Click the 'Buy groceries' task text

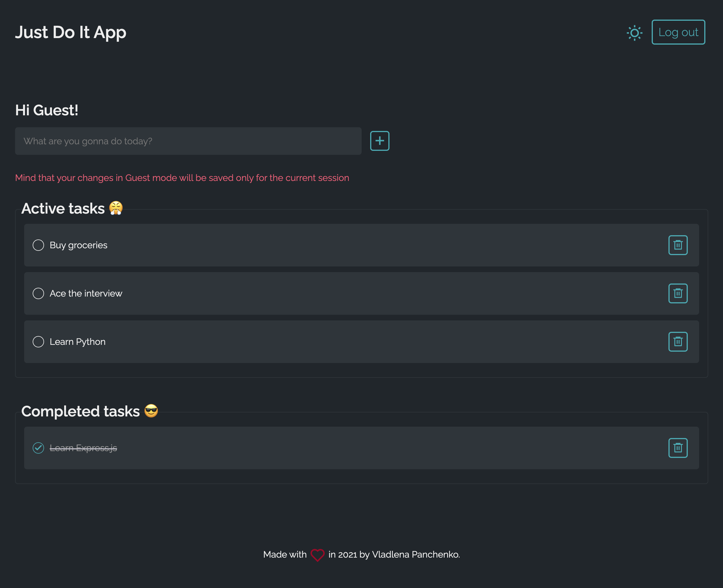tap(78, 245)
